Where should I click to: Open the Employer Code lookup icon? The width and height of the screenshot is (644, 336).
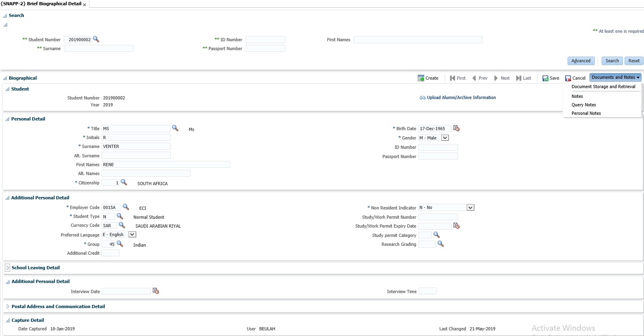click(126, 207)
